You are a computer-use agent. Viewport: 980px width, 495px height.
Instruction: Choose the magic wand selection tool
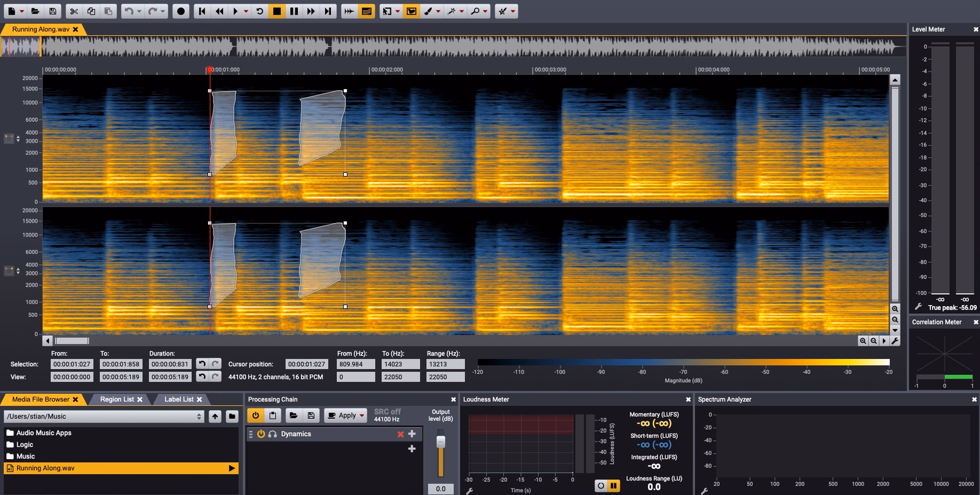(451, 11)
